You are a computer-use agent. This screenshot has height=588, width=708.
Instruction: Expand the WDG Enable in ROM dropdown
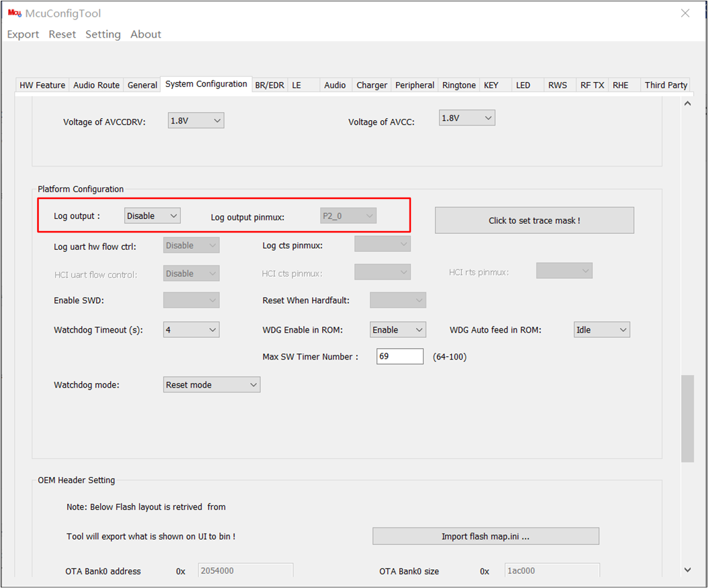[397, 330]
